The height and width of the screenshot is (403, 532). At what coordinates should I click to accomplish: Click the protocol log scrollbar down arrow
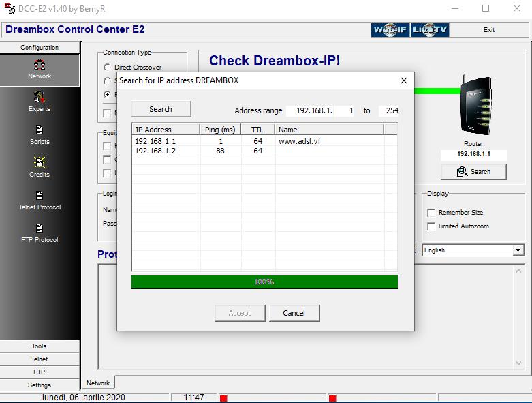pos(518,363)
